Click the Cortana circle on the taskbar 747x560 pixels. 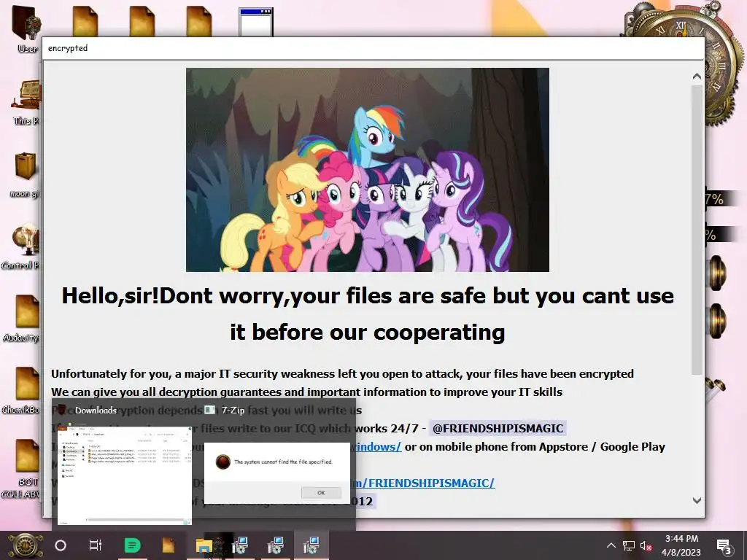[61, 545]
